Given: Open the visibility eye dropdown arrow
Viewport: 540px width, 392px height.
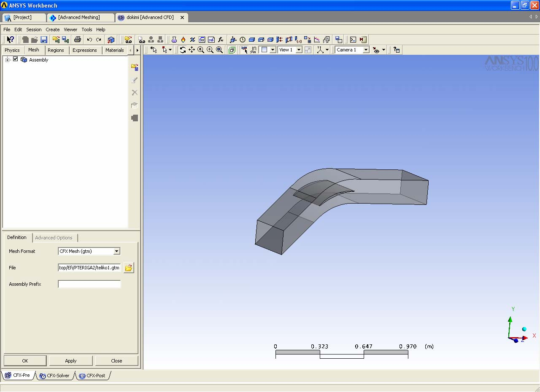Looking at the screenshot, I should (x=383, y=50).
